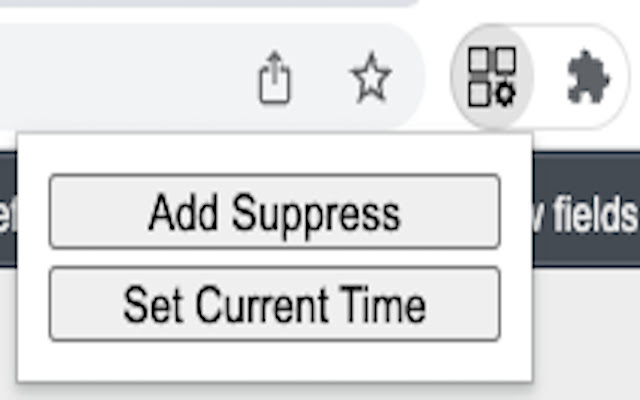The width and height of the screenshot is (640, 400).
Task: Click the puzzle piece icon in the toolbar
Action: tap(588, 77)
